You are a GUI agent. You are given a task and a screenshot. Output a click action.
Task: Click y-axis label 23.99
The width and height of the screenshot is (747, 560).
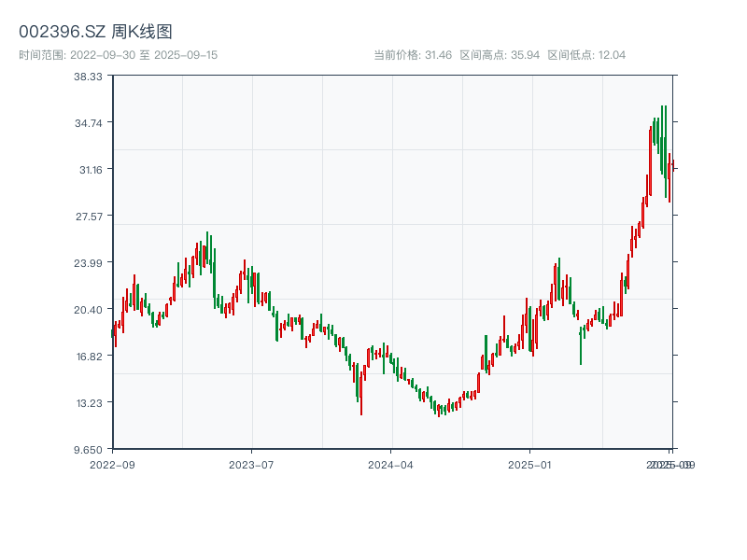tap(88, 263)
